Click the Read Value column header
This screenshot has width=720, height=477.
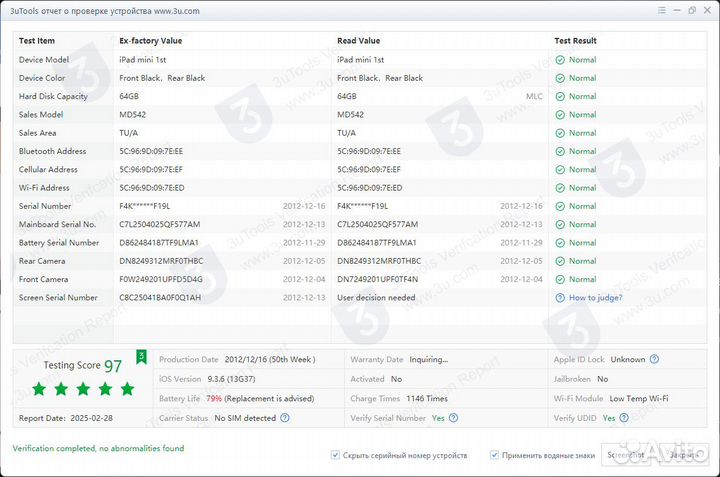tap(359, 41)
